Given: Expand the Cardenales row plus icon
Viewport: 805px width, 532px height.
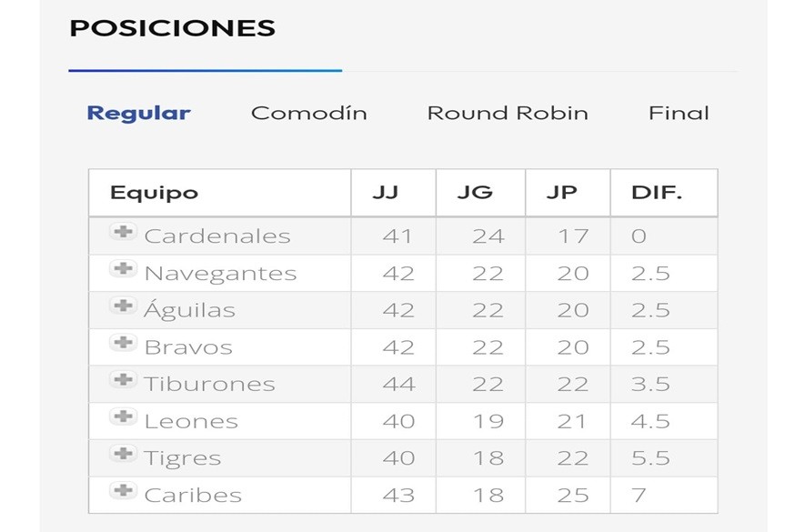Looking at the screenshot, I should (x=122, y=232).
